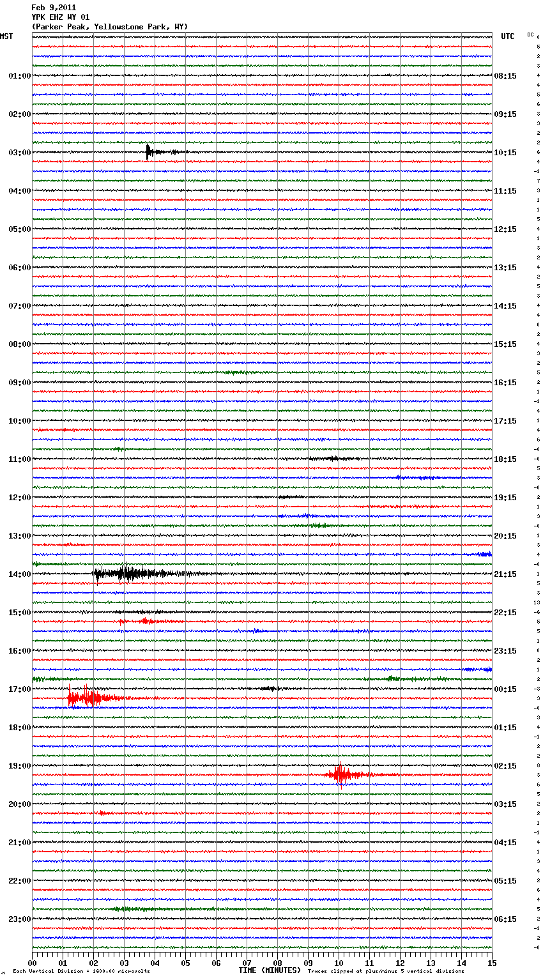Screen dimensions: 543x980
Task: Click the 'MST' timezone label
Action: pos(6,36)
